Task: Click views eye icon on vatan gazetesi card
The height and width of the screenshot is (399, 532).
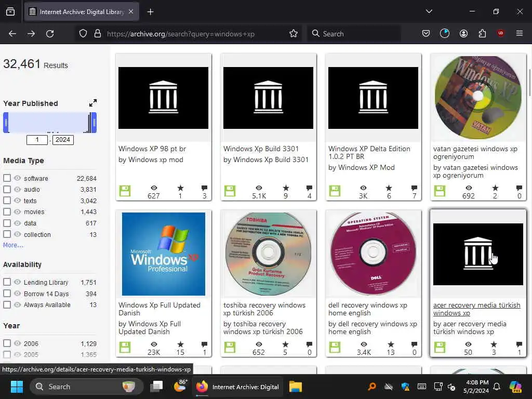Action: point(469,188)
